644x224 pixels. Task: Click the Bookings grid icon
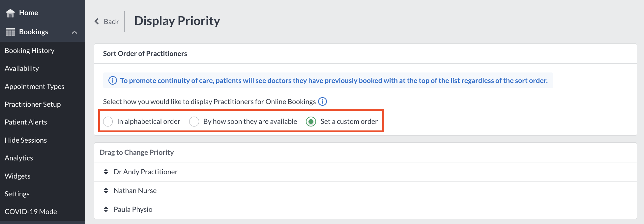coord(11,32)
